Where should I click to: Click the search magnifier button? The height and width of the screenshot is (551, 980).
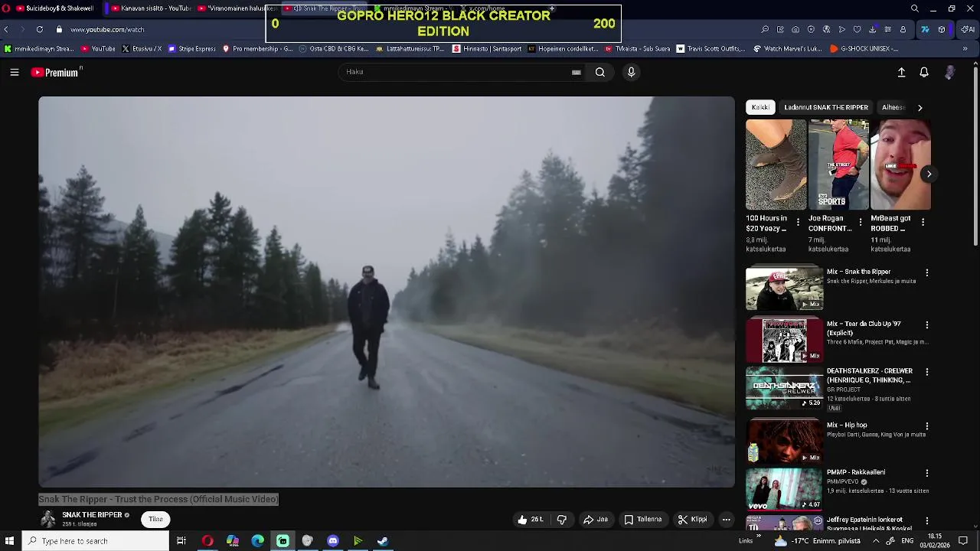(x=600, y=72)
